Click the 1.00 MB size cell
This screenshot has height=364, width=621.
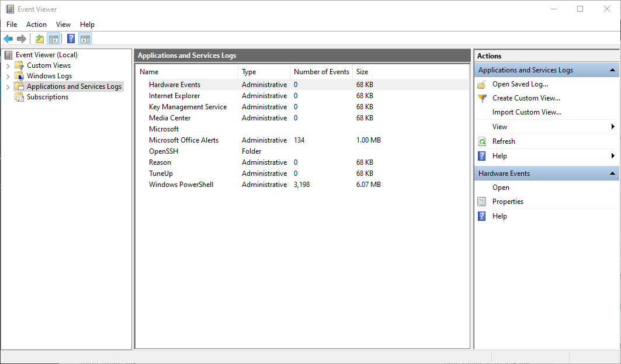(x=368, y=140)
